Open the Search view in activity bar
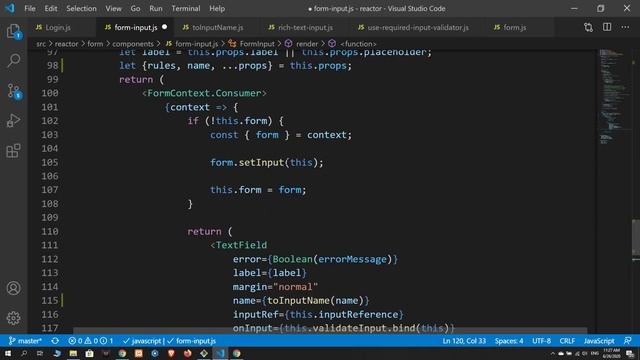 (x=13, y=61)
